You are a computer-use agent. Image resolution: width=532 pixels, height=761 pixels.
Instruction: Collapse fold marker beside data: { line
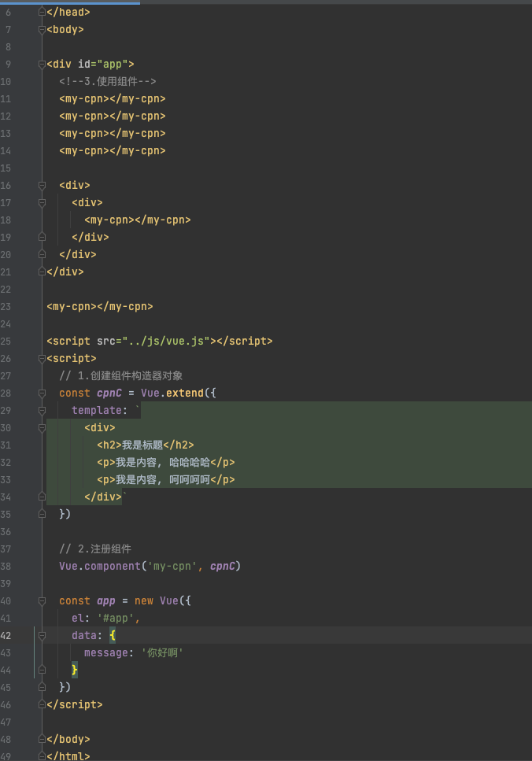tap(42, 635)
